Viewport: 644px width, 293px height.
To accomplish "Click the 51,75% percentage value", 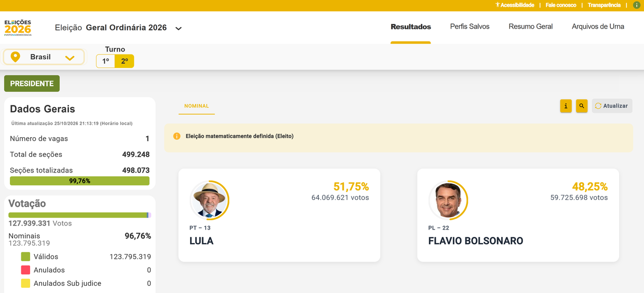I will 351,187.
